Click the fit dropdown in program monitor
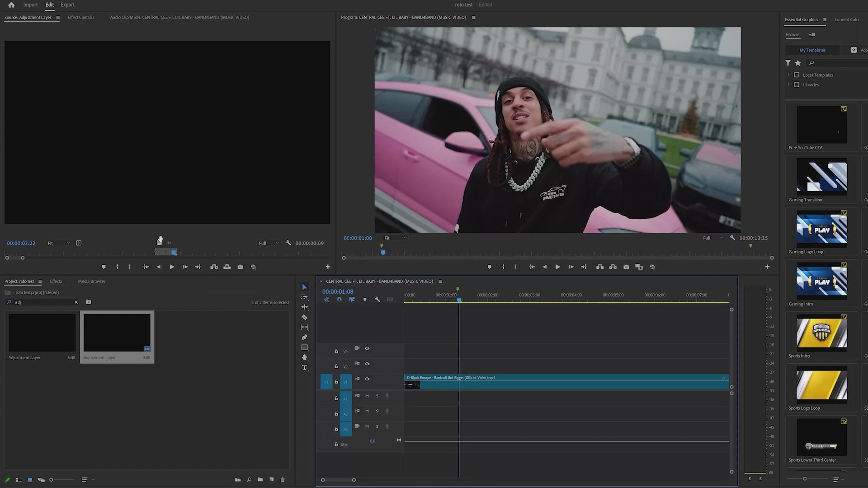This screenshot has width=868, height=488. (395, 238)
